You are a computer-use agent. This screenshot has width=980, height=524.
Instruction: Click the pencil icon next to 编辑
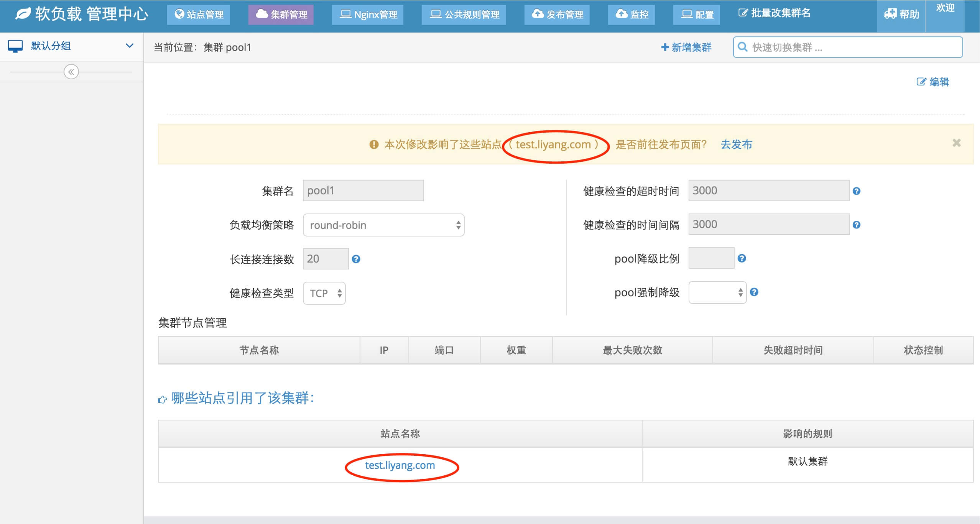coord(921,82)
